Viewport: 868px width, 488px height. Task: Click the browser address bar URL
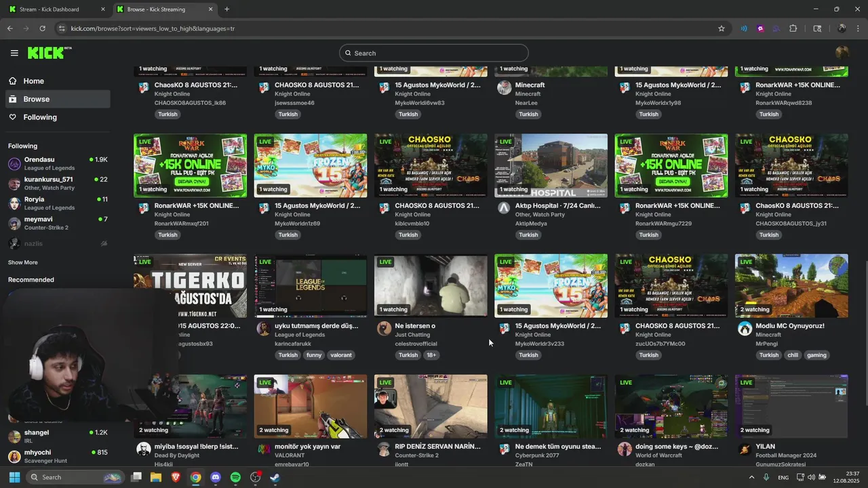[153, 28]
